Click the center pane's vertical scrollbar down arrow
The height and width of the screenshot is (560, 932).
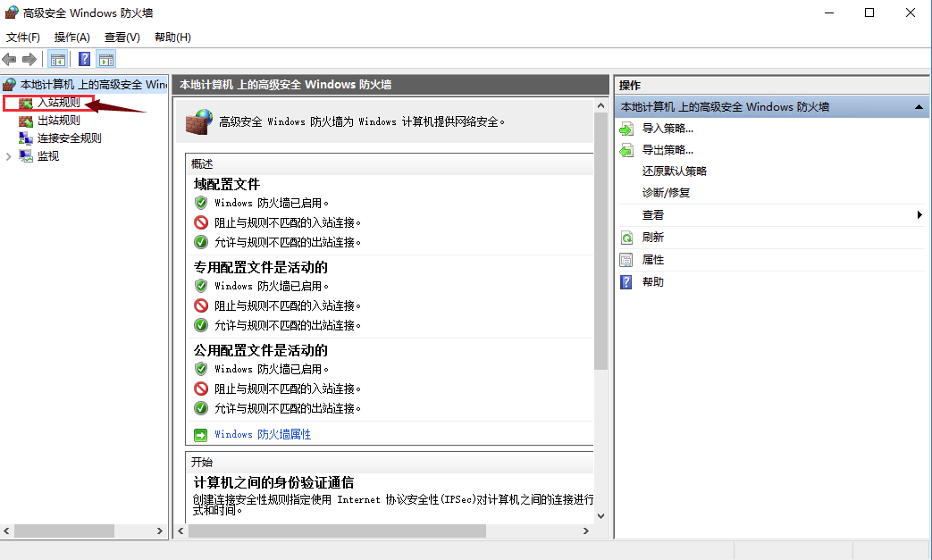tap(600, 515)
